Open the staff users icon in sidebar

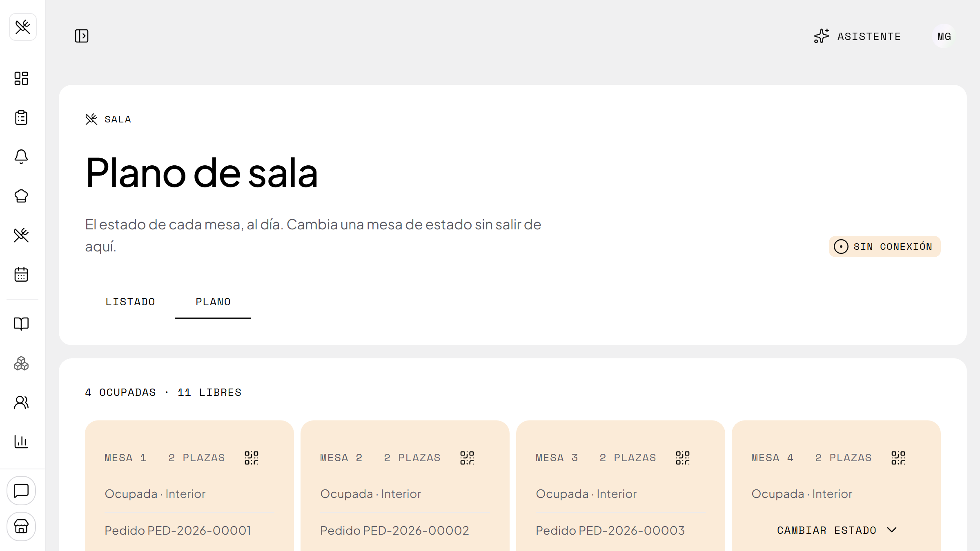tap(21, 402)
